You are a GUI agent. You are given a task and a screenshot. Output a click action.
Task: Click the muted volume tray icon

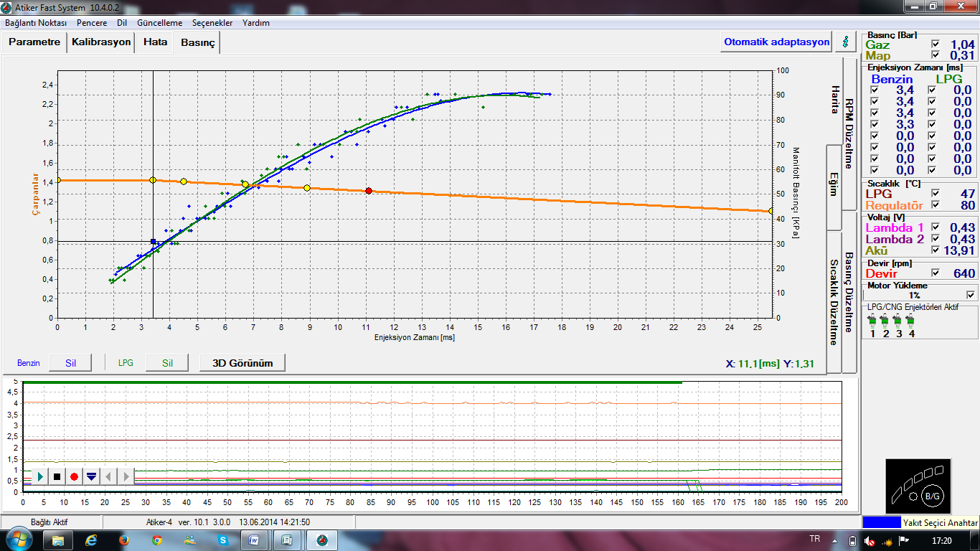pos(870,540)
